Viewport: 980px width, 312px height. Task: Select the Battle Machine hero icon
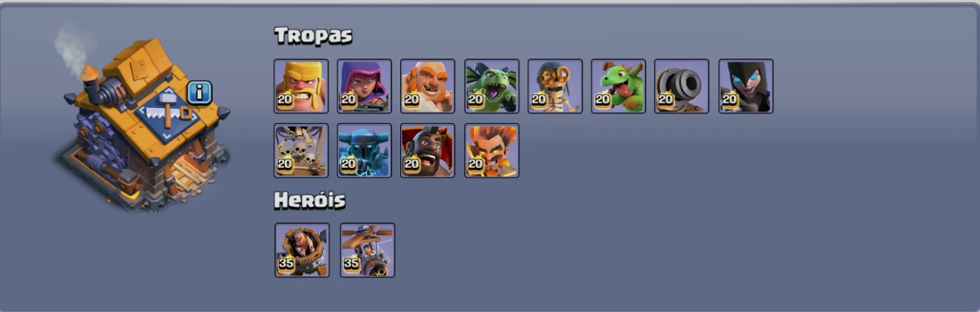pyautogui.click(x=302, y=250)
